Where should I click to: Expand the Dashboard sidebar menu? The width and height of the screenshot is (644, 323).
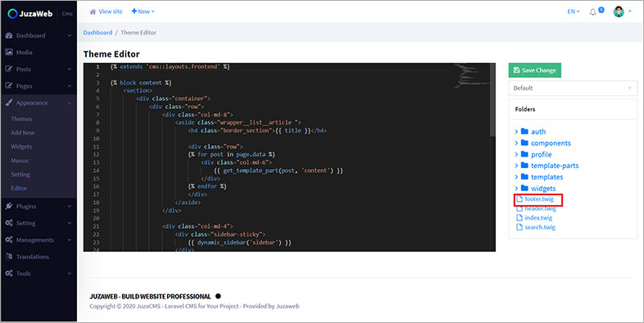pos(39,36)
